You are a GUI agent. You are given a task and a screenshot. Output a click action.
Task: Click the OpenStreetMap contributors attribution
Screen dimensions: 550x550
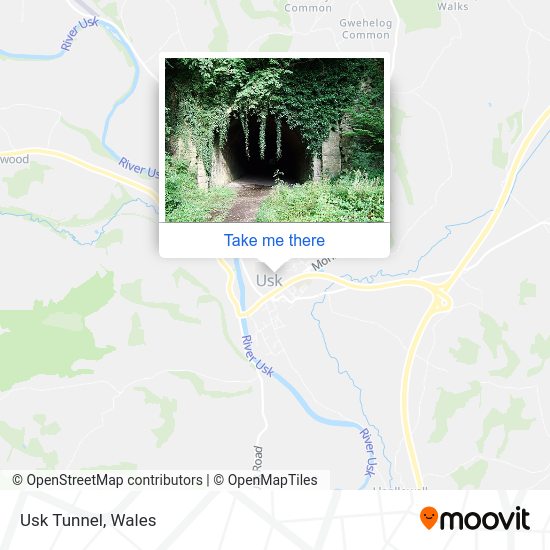(x=107, y=480)
